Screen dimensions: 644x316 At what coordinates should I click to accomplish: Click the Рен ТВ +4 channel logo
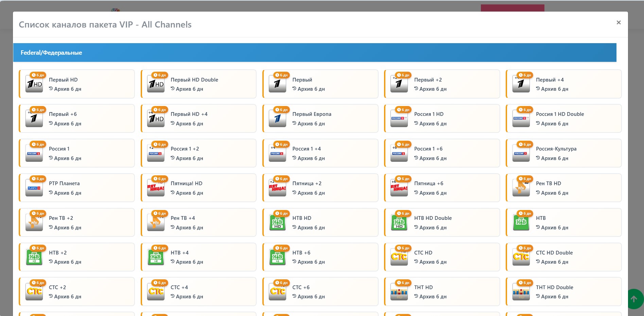tap(156, 223)
